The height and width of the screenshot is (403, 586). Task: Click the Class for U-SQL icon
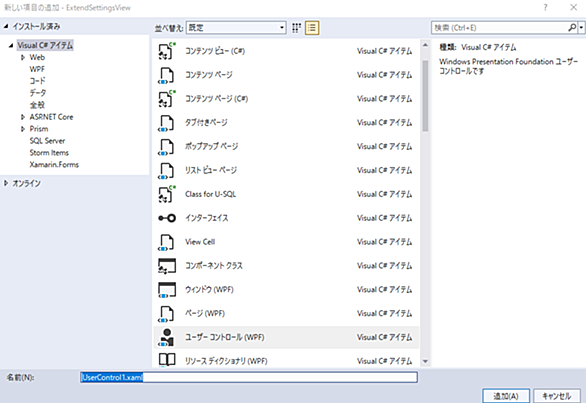coord(167,194)
